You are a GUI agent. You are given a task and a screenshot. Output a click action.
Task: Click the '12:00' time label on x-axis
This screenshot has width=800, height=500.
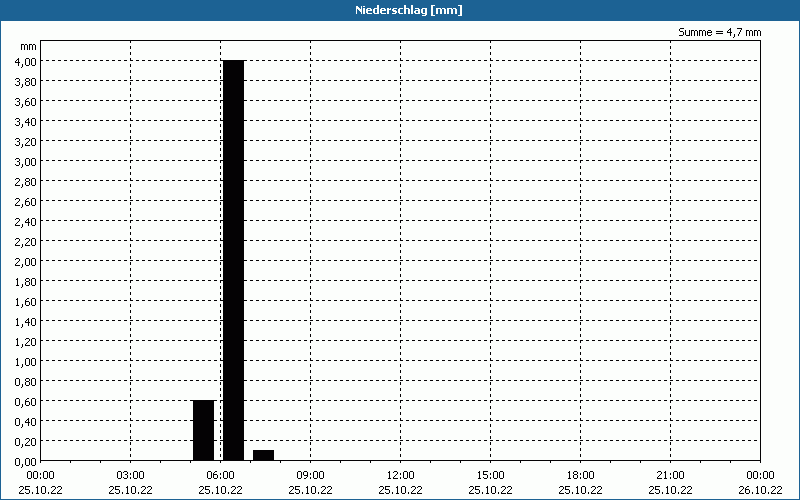(401, 476)
